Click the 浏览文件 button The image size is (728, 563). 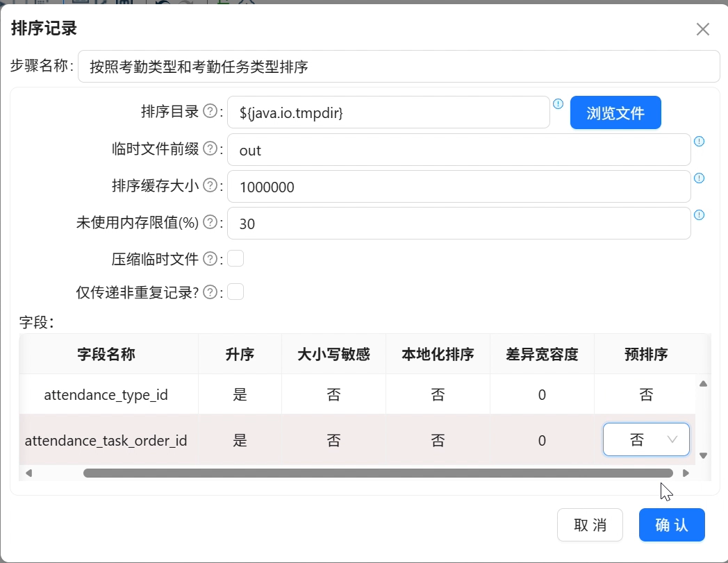click(615, 112)
